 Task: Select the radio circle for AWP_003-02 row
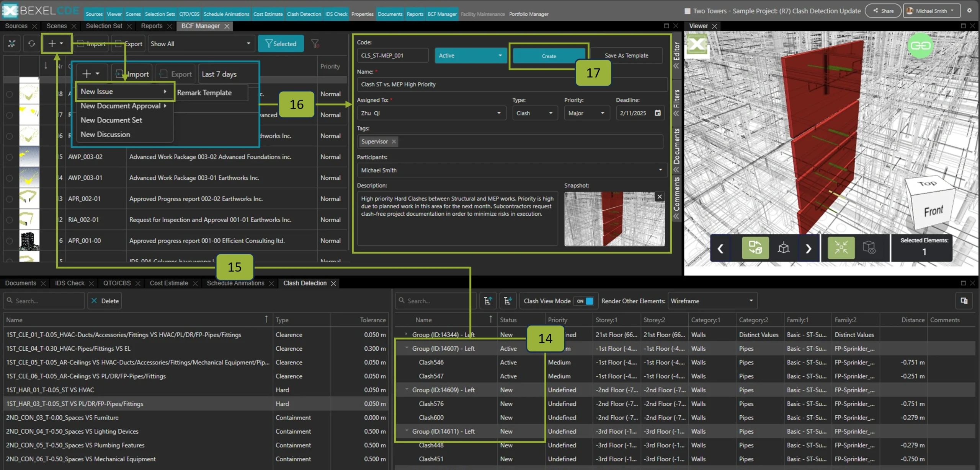pyautogui.click(x=10, y=157)
